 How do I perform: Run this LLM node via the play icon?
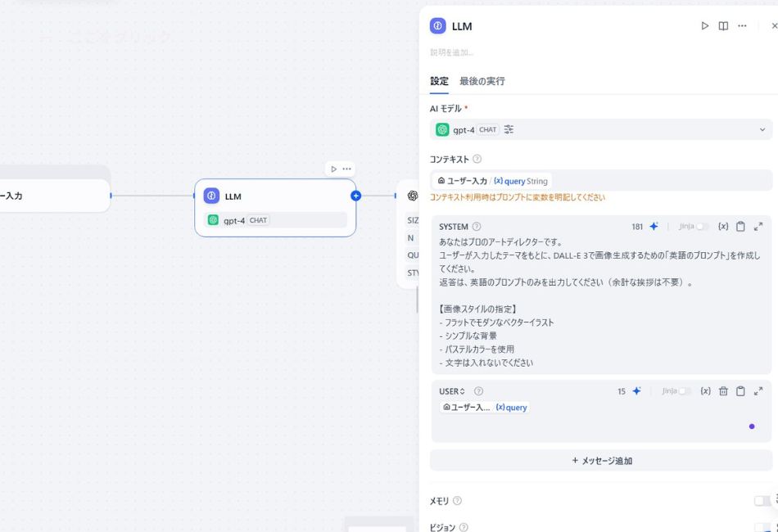[704, 25]
